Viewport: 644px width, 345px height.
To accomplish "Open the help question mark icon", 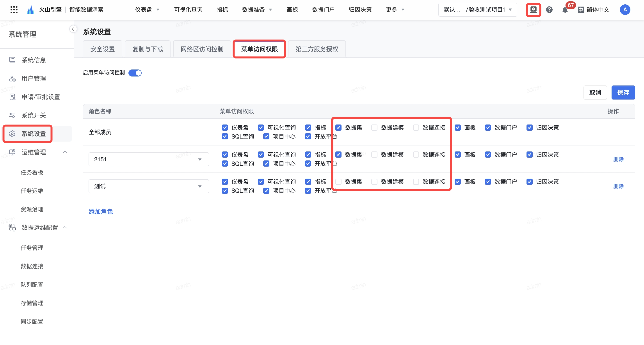I will pos(549,10).
